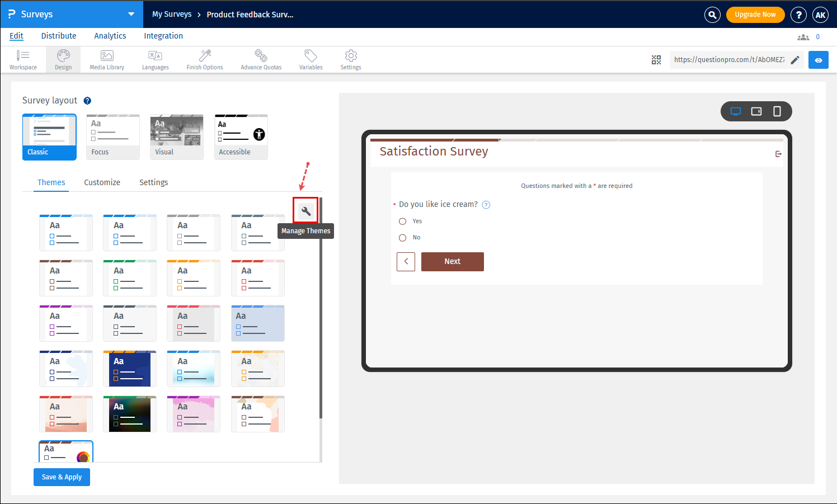837x504 pixels.
Task: Open the Analytics menu
Action: point(110,36)
